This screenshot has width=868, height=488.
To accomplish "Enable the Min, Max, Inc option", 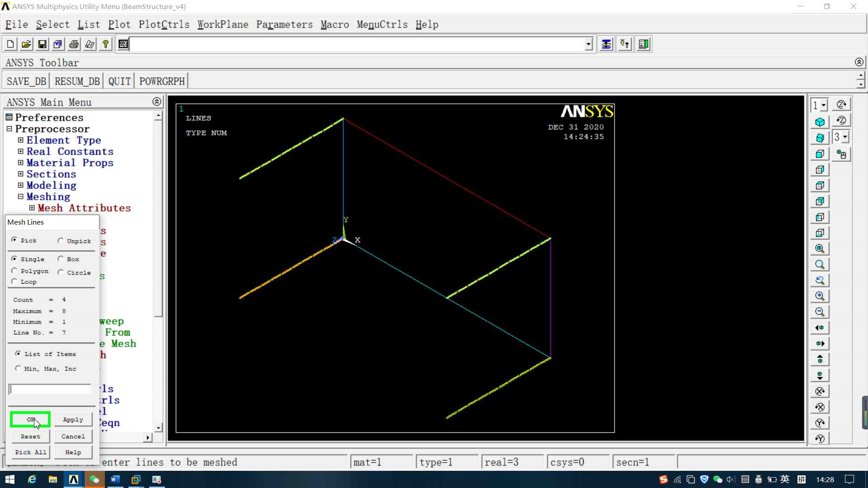I will tap(18, 369).
